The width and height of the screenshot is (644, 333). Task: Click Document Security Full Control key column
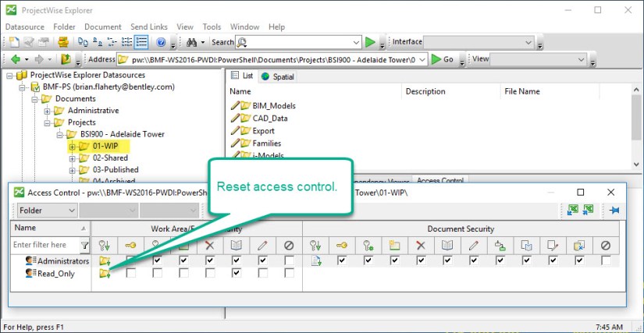pyautogui.click(x=341, y=245)
